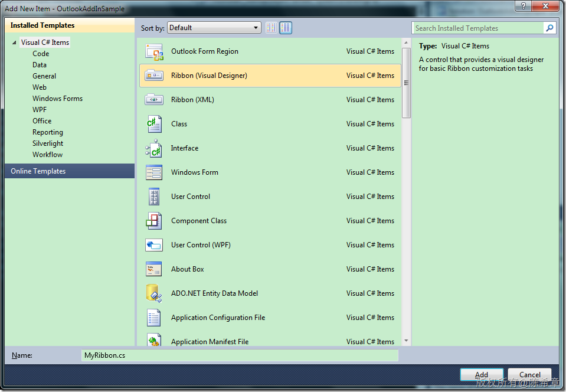The height and width of the screenshot is (392, 566).
Task: Select the Reporting category
Action: click(48, 132)
